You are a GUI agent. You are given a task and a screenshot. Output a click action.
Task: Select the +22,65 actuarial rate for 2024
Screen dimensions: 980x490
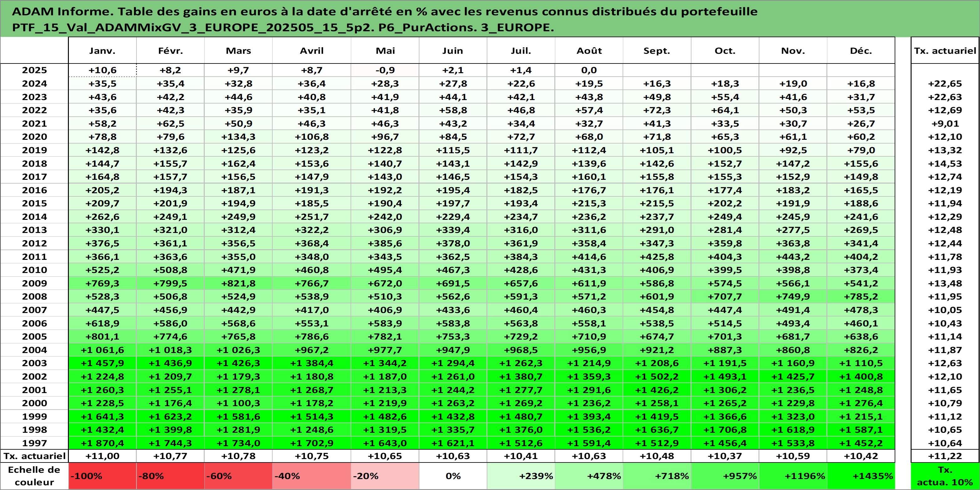(x=945, y=83)
